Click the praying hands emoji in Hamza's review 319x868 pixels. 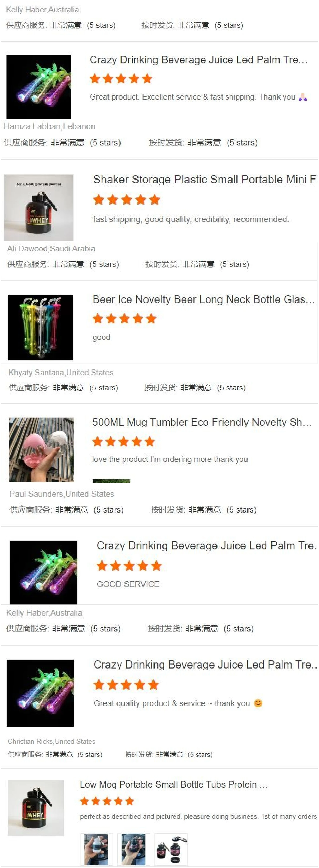pyautogui.click(x=303, y=97)
